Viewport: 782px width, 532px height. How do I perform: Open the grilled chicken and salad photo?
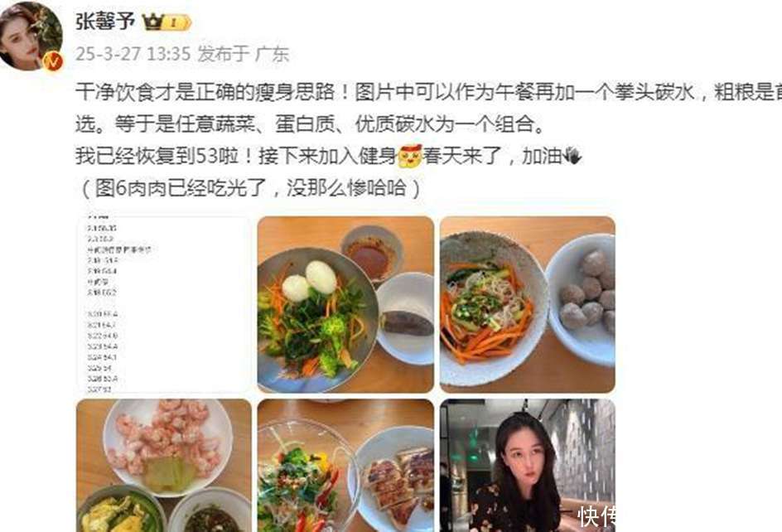click(345, 465)
